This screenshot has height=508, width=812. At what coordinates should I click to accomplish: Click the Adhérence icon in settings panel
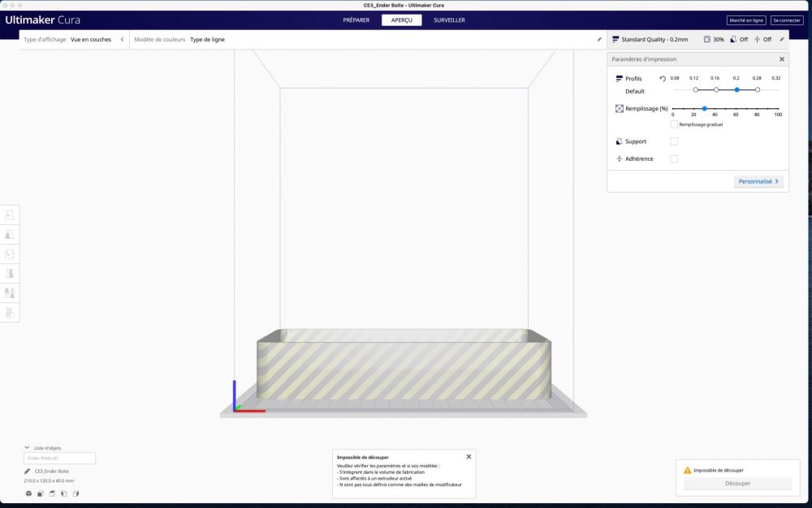pyautogui.click(x=619, y=158)
